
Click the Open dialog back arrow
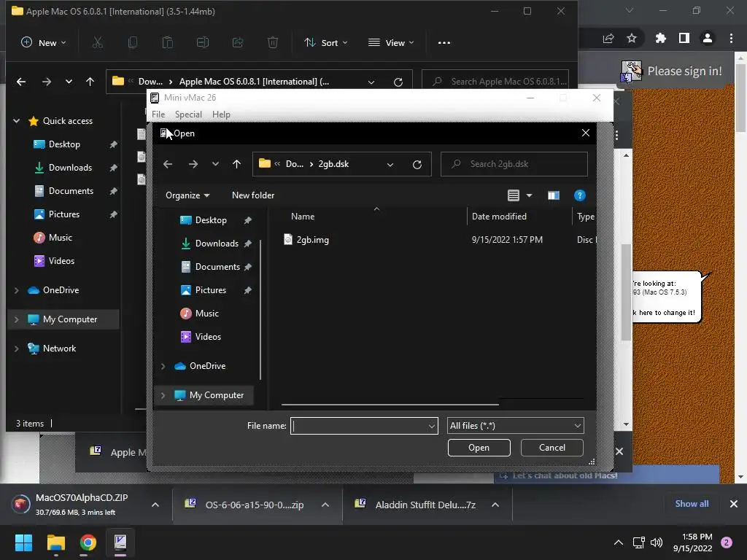[168, 164]
